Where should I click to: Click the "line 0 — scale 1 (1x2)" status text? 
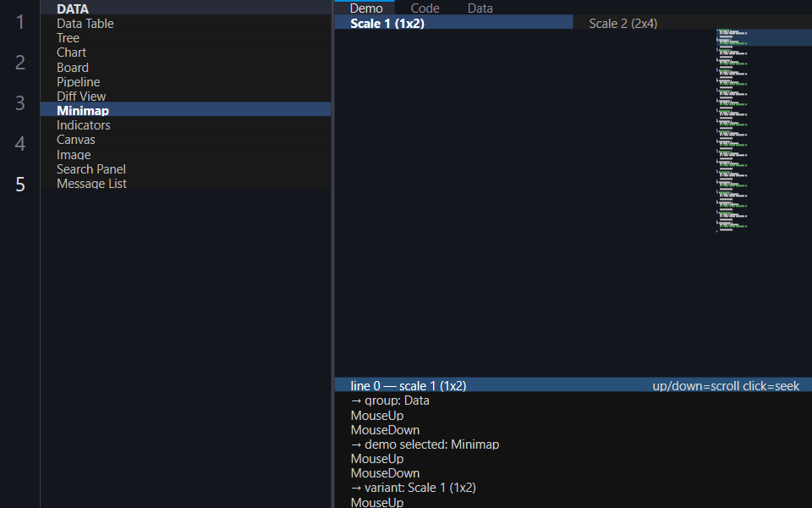[x=408, y=386]
